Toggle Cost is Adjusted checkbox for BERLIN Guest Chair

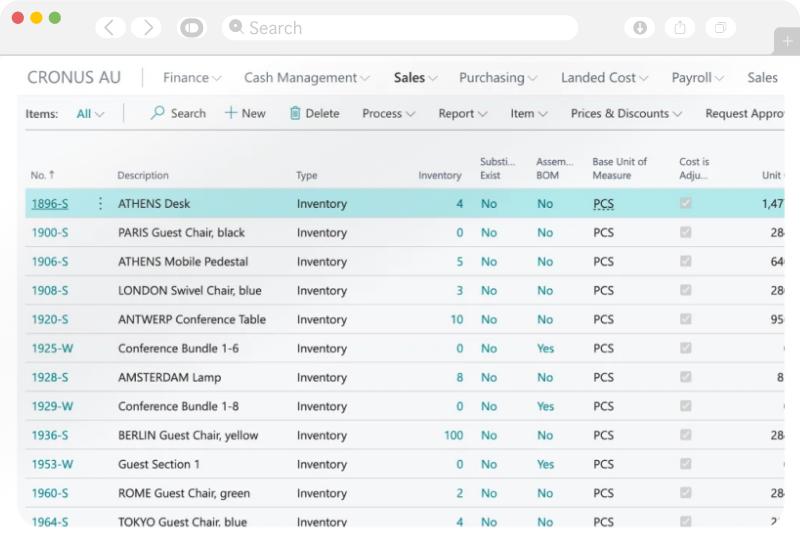click(x=685, y=435)
